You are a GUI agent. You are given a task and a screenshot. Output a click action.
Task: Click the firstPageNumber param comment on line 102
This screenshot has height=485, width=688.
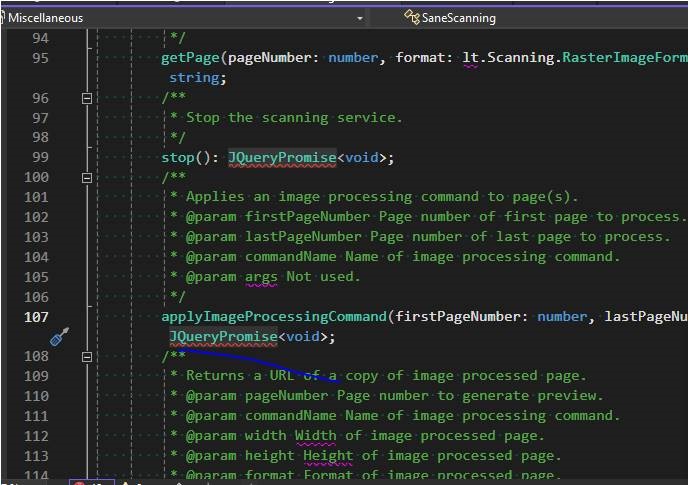[x=436, y=217]
